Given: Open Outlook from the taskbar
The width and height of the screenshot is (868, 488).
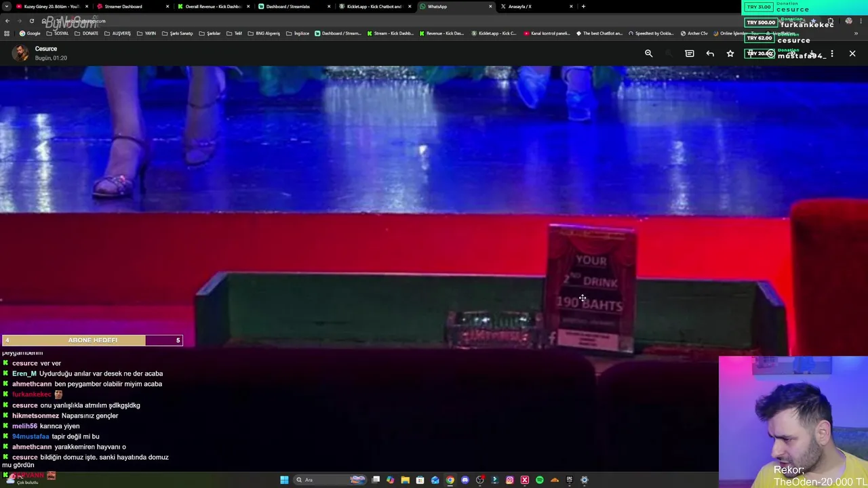Looking at the screenshot, I should [x=435, y=480].
